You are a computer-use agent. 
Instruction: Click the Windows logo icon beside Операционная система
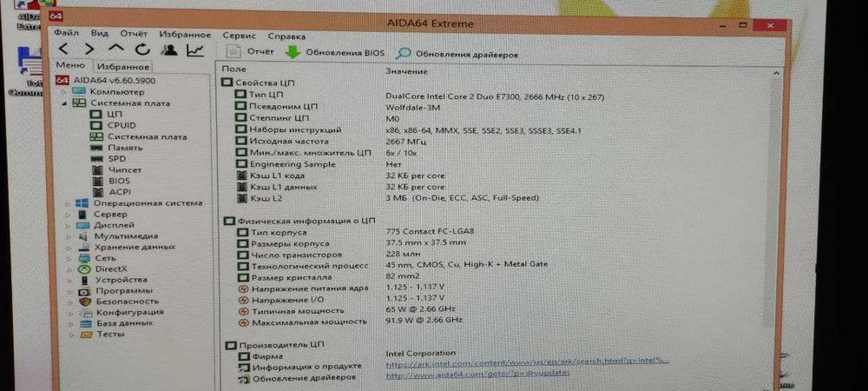pyautogui.click(x=82, y=203)
